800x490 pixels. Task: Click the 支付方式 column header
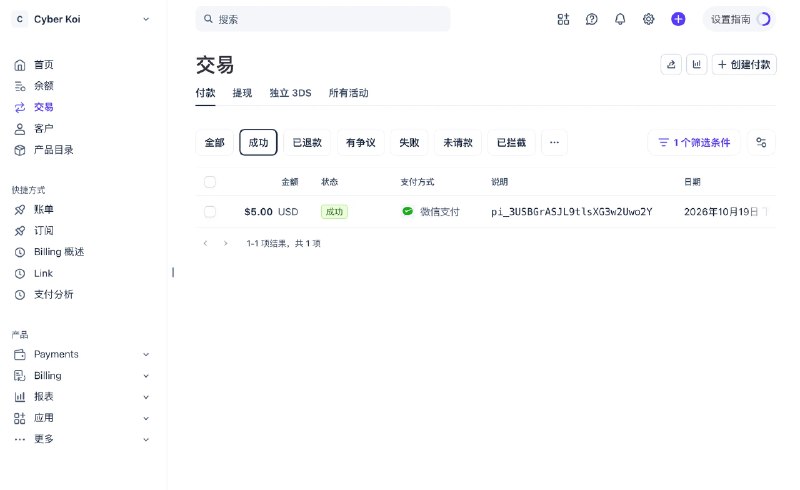[x=417, y=182]
